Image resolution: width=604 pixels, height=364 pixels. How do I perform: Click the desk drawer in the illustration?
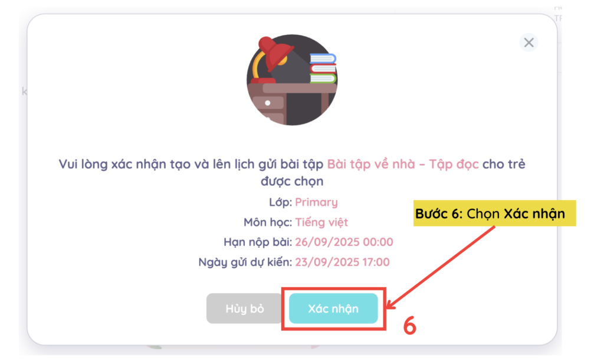click(269, 103)
